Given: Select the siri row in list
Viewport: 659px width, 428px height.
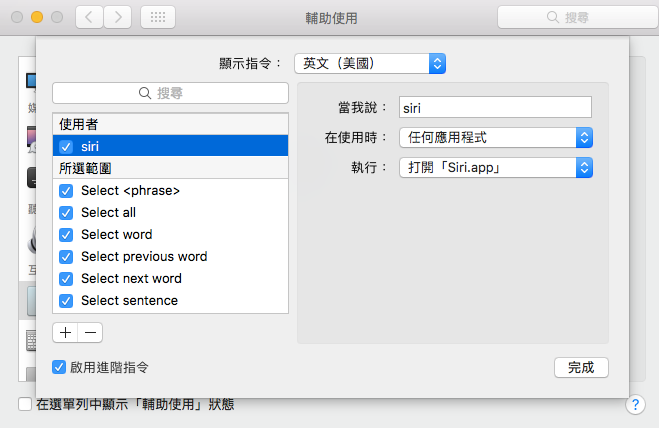Looking at the screenshot, I should (x=170, y=146).
